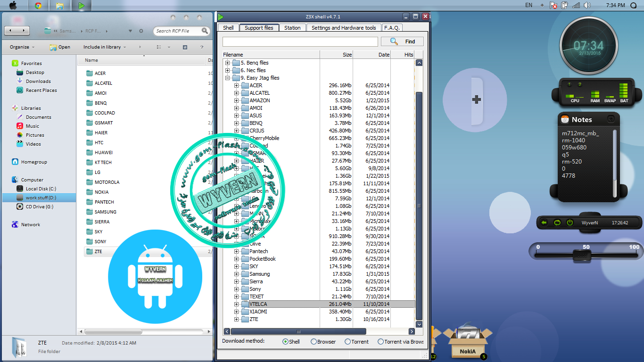This screenshot has width=644, height=362.
Task: Expand the VTELCA folder node
Action: pos(237,304)
